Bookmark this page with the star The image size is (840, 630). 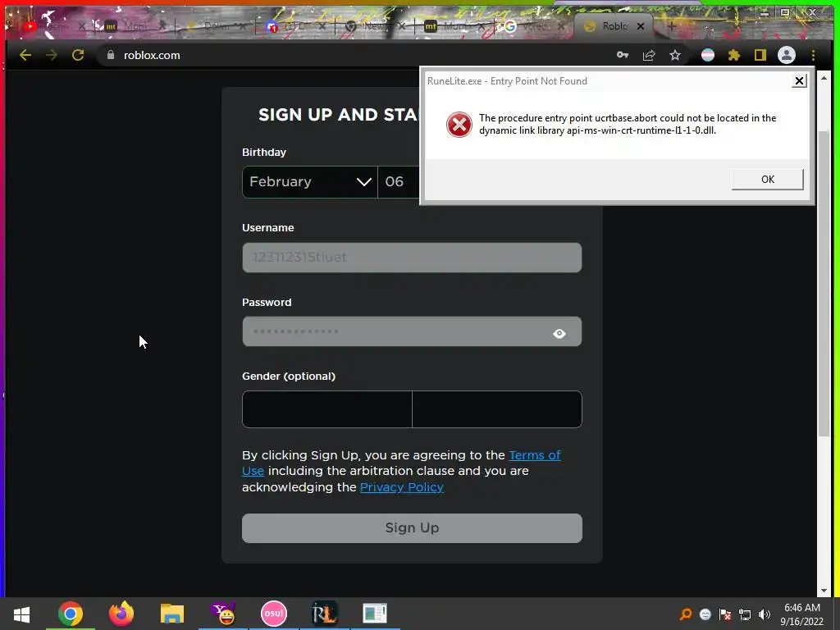pyautogui.click(x=675, y=55)
